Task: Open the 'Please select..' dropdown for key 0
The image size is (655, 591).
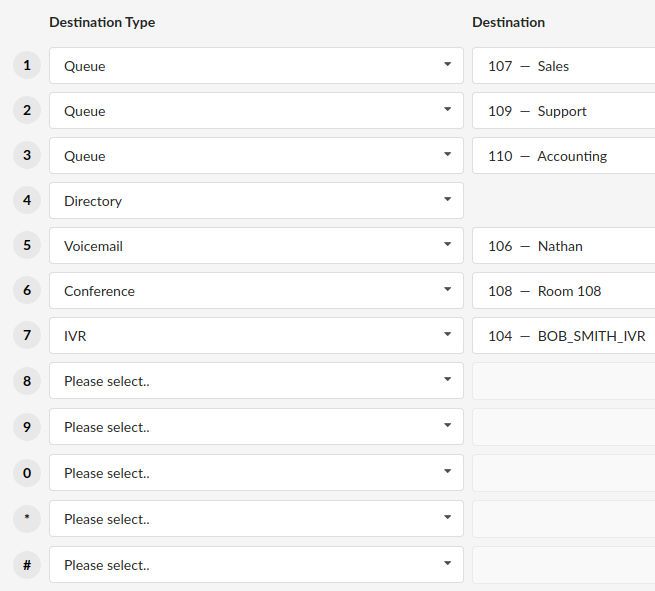Action: pos(256,473)
